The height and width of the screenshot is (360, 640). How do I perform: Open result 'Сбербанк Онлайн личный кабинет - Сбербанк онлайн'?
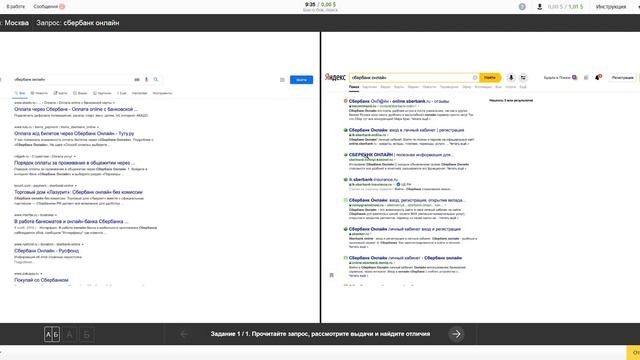coord(405,258)
